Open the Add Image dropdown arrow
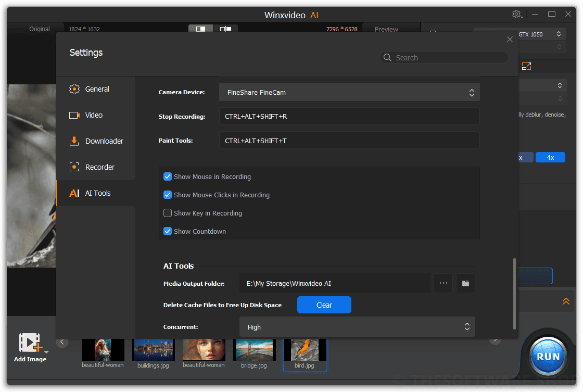The image size is (583, 392). click(x=46, y=352)
